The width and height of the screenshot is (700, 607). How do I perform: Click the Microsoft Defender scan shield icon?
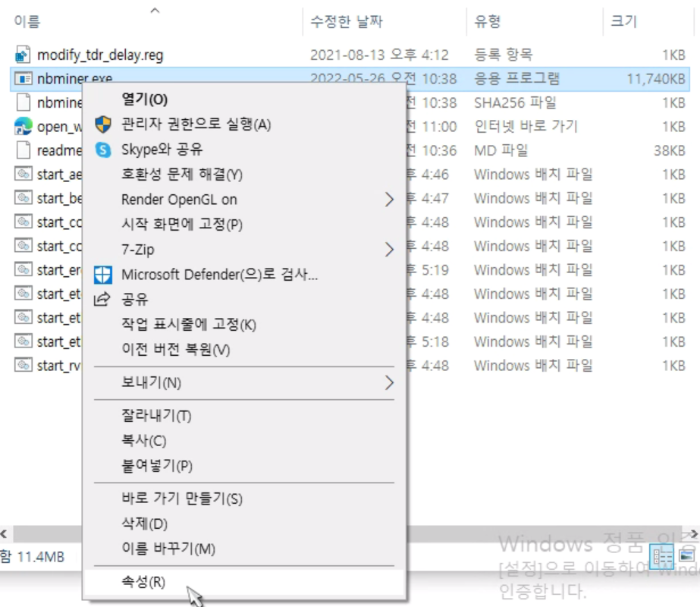pyautogui.click(x=103, y=275)
